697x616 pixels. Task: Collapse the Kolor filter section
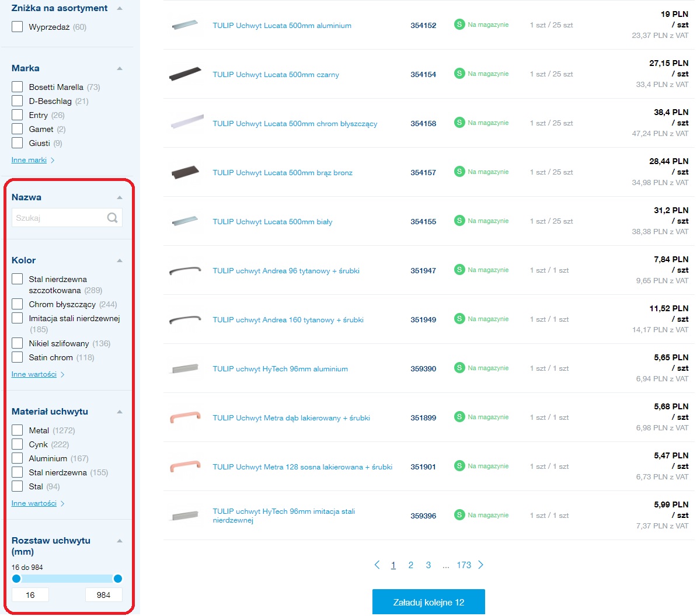120,260
